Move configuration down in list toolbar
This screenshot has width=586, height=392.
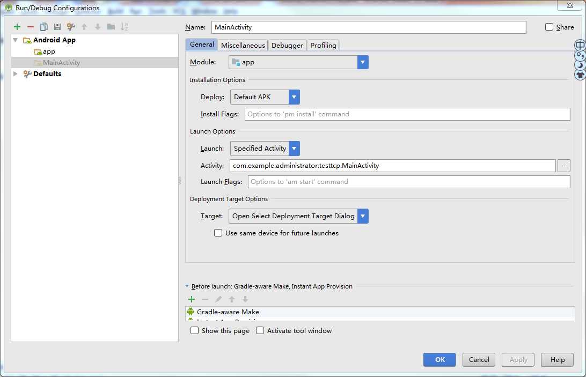pos(98,27)
